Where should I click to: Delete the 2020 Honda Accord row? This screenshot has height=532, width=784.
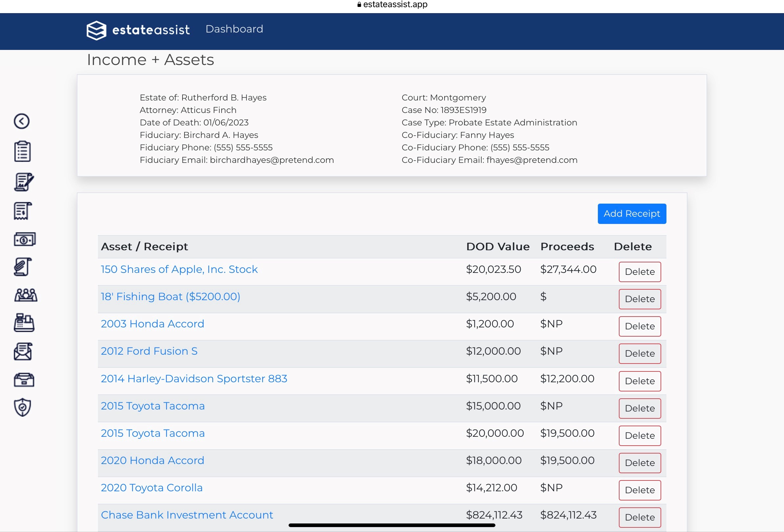pyautogui.click(x=640, y=463)
